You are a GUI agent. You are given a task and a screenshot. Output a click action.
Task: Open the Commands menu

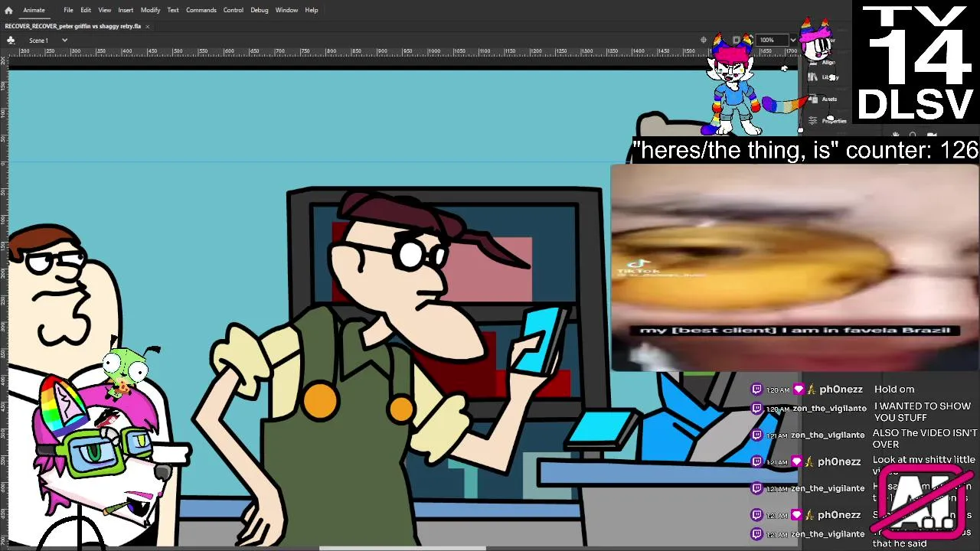click(201, 10)
